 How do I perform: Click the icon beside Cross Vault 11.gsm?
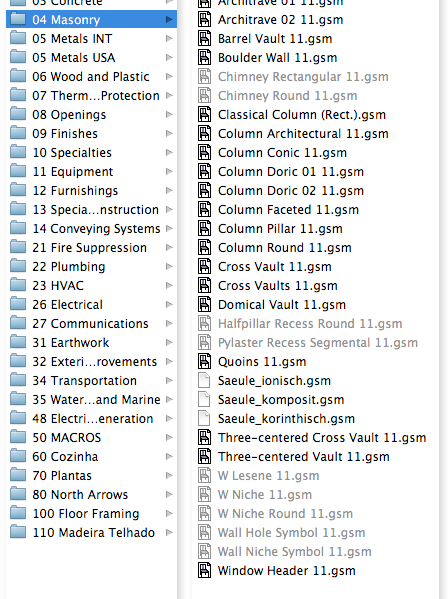[204, 267]
